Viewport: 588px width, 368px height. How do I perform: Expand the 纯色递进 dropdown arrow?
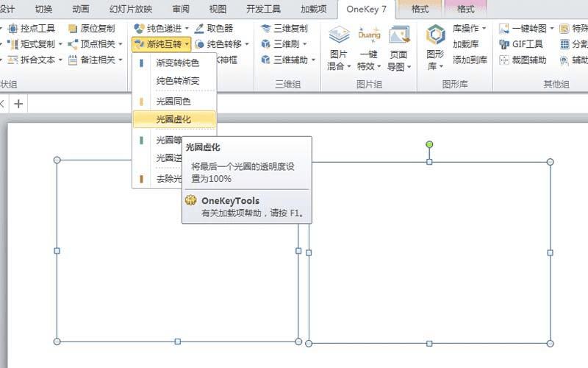click(x=187, y=29)
